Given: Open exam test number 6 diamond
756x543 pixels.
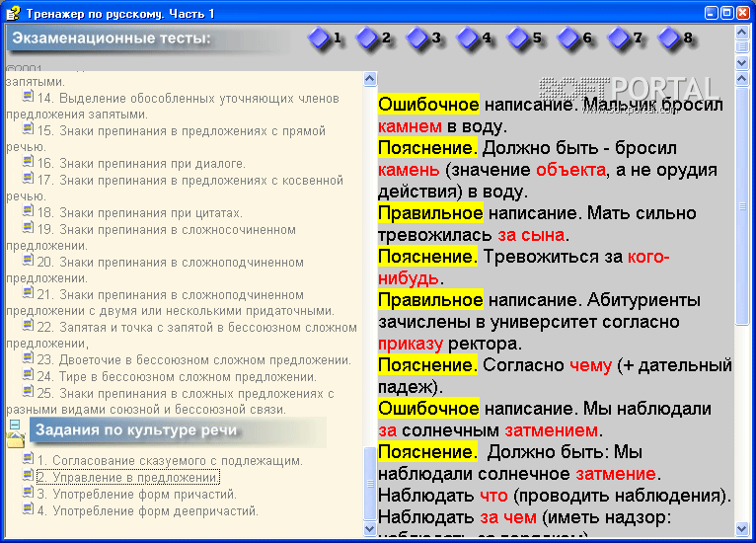Looking at the screenshot, I should coord(569,39).
